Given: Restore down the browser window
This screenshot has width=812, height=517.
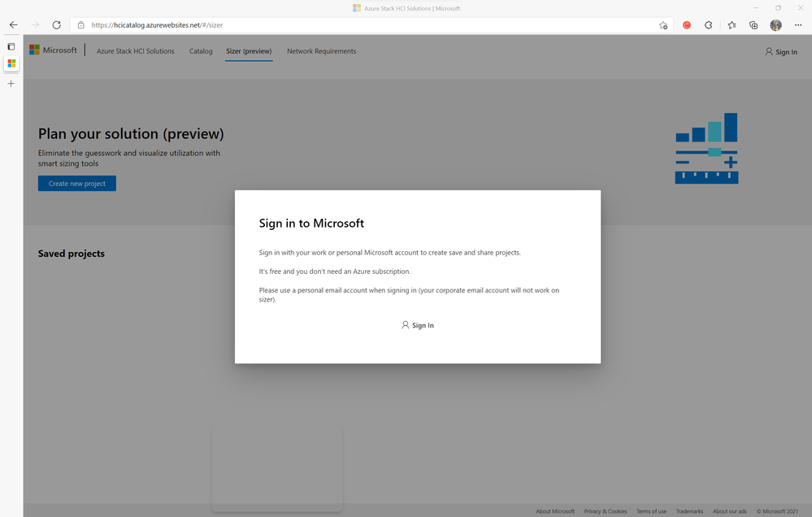Looking at the screenshot, I should 778,8.
